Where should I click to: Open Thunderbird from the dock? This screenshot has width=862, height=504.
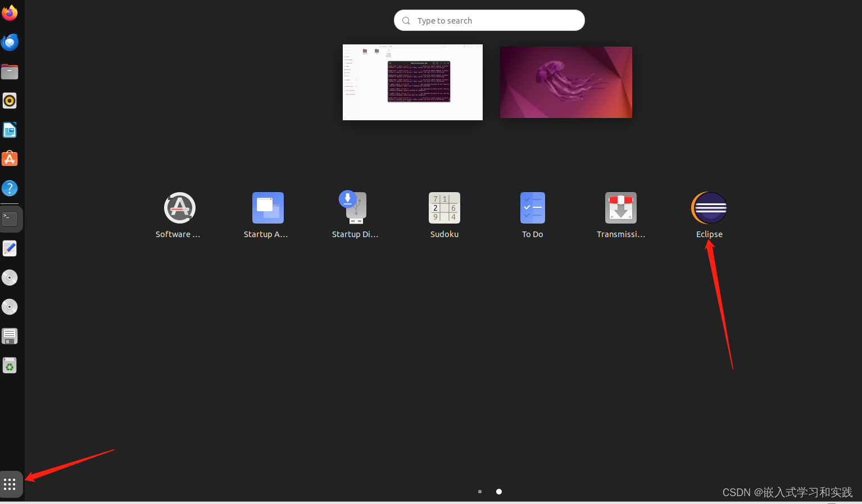point(10,42)
